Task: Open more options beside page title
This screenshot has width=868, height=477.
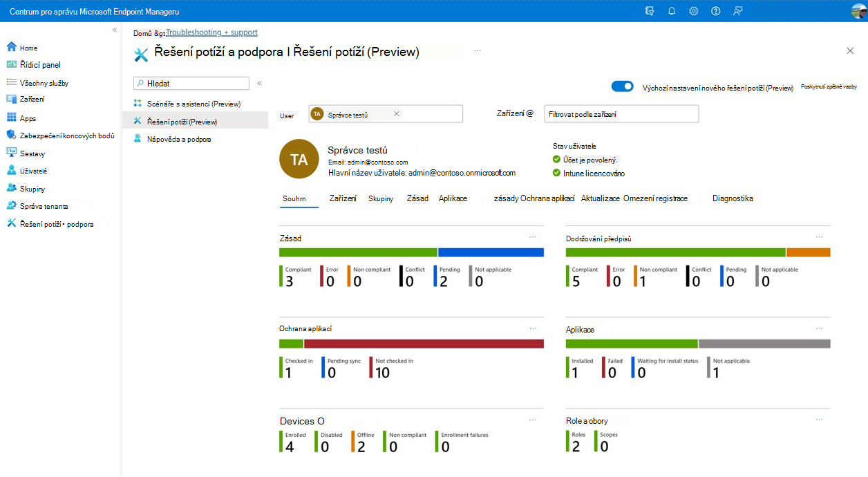Action: pyautogui.click(x=478, y=50)
